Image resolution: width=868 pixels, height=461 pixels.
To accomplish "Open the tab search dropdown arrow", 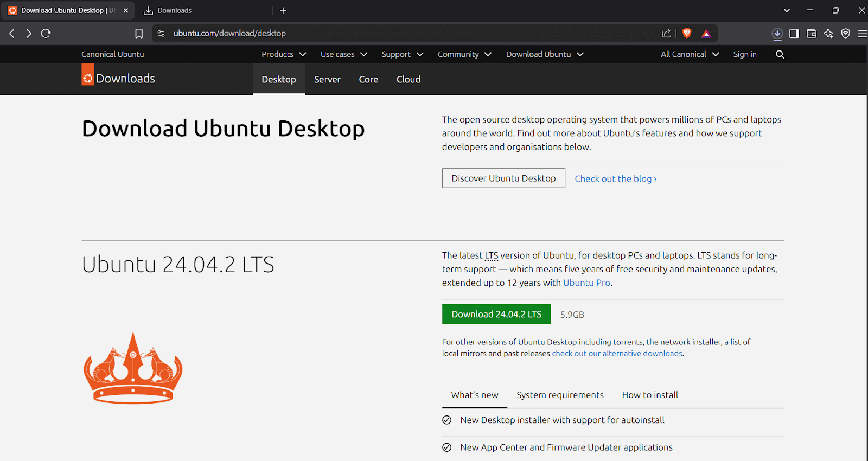I will (x=787, y=10).
